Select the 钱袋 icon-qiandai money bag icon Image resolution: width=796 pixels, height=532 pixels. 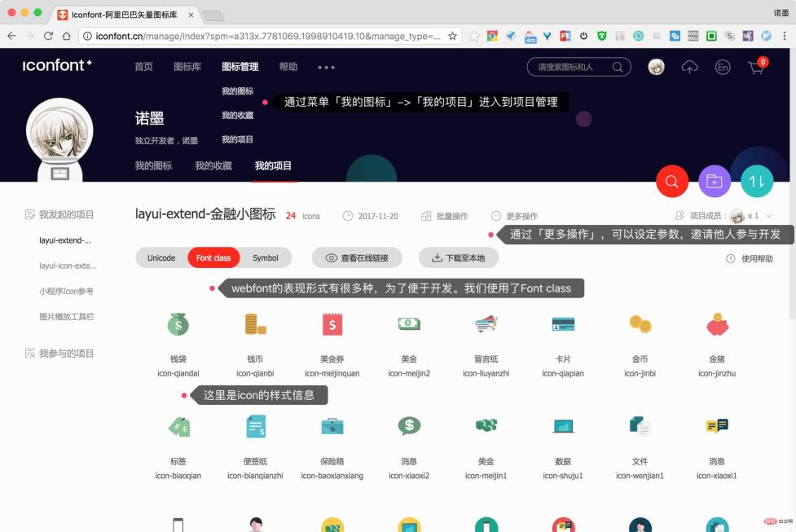coord(178,324)
